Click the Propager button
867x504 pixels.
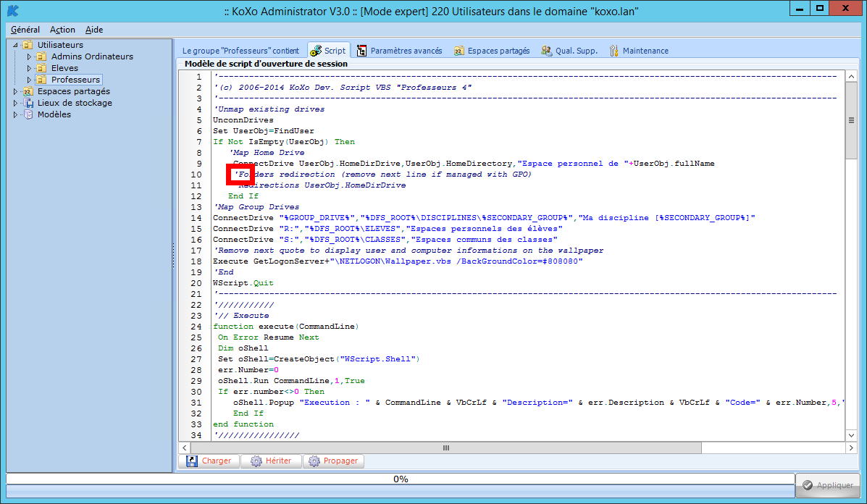333,461
